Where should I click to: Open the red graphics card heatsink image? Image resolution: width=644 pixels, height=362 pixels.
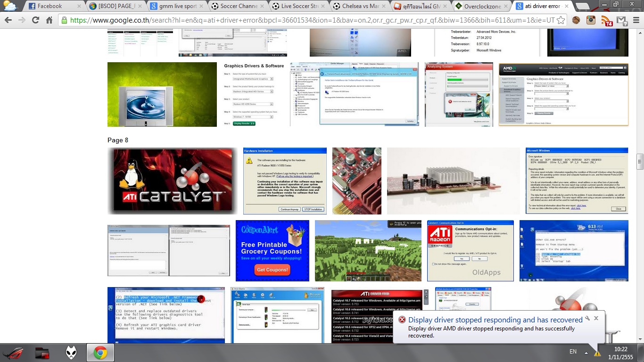[x=454, y=181]
